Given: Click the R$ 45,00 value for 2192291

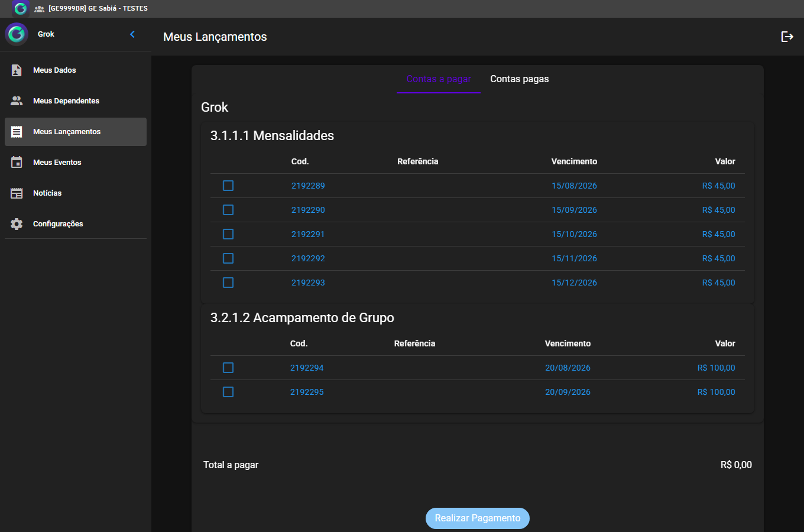Looking at the screenshot, I should (x=719, y=234).
